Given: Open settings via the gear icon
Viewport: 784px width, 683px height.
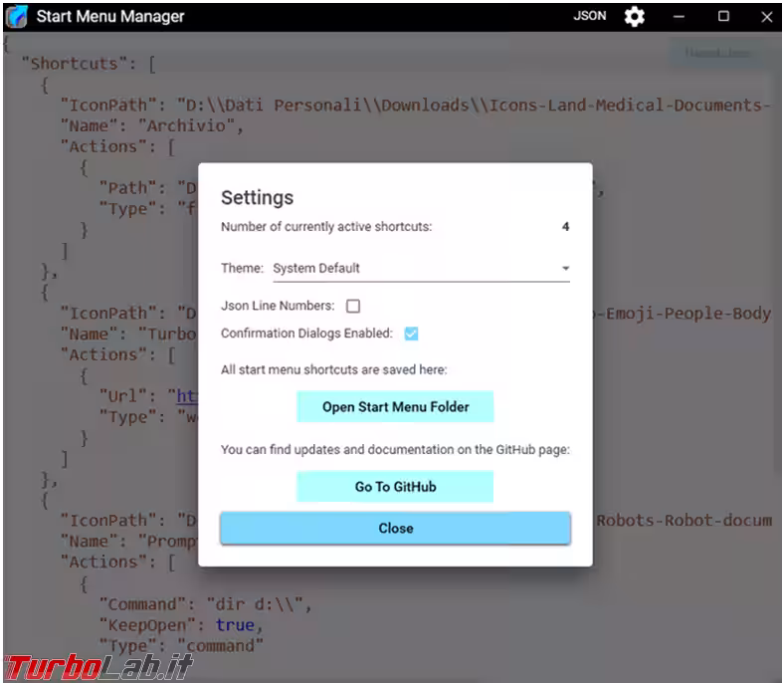Looking at the screenshot, I should pyautogui.click(x=634, y=16).
